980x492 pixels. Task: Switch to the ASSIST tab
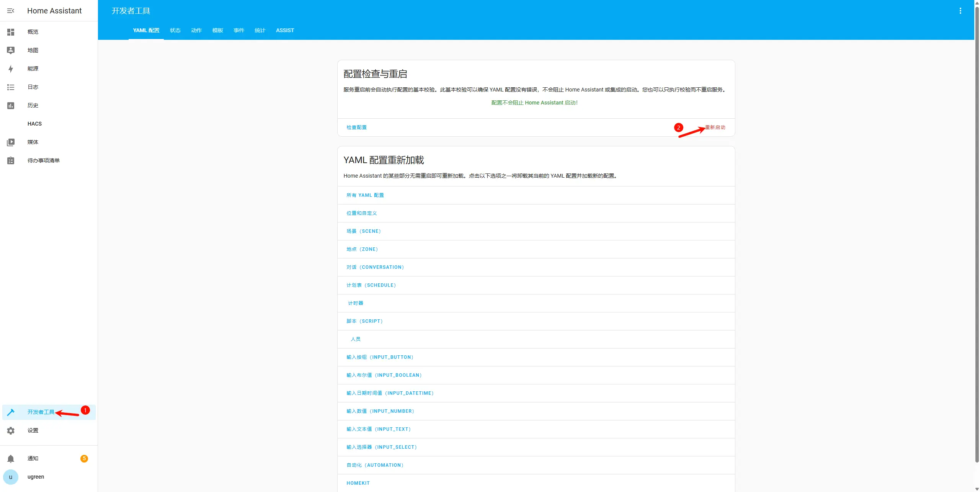point(285,30)
